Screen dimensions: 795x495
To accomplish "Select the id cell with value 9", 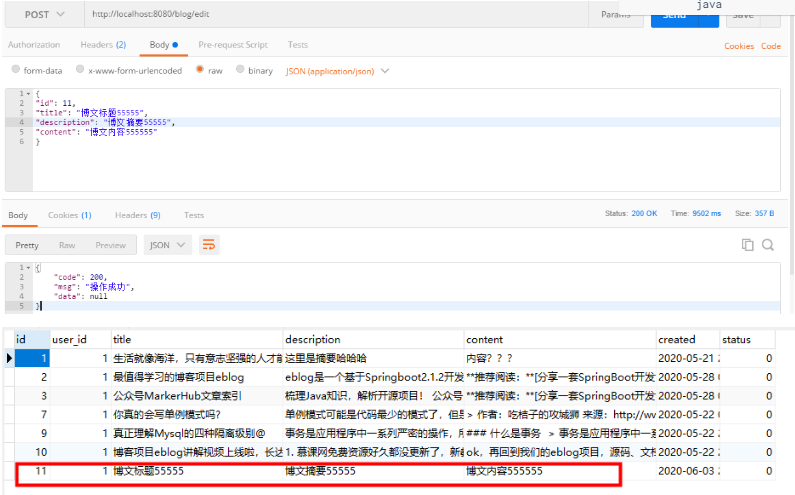I will (x=32, y=434).
